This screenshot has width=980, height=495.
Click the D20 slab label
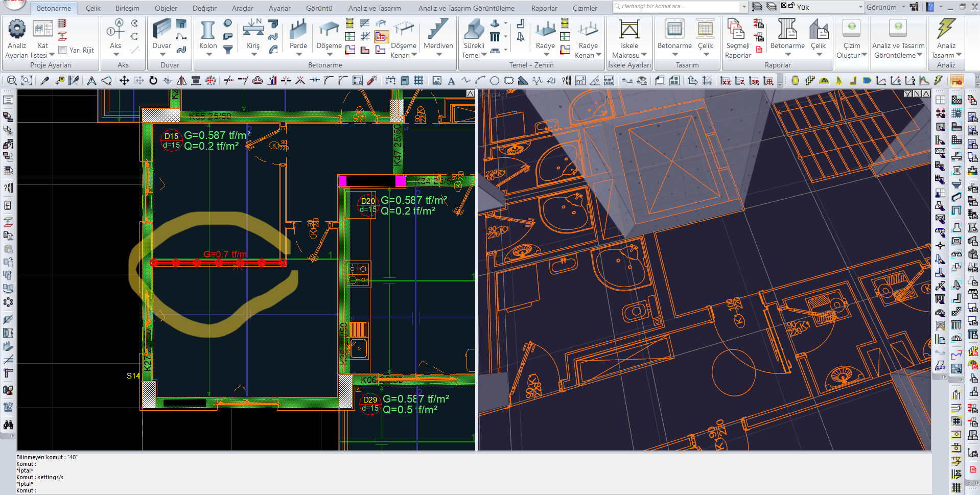(x=367, y=205)
